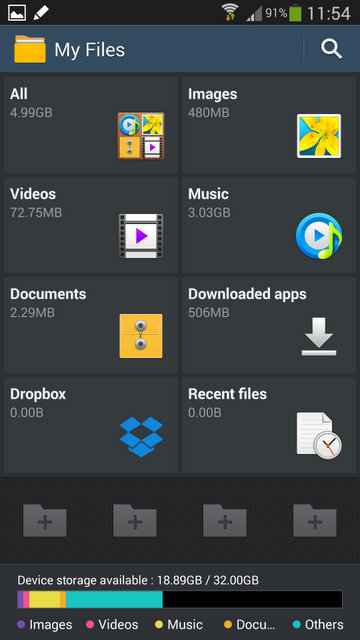
Task: Tap the search magnifier icon
Action: (x=331, y=49)
